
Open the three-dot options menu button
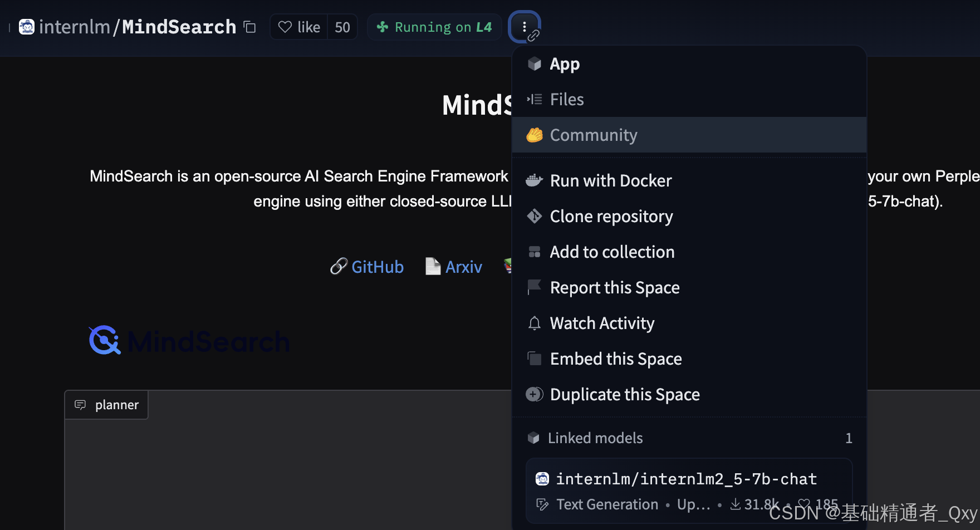point(524,27)
